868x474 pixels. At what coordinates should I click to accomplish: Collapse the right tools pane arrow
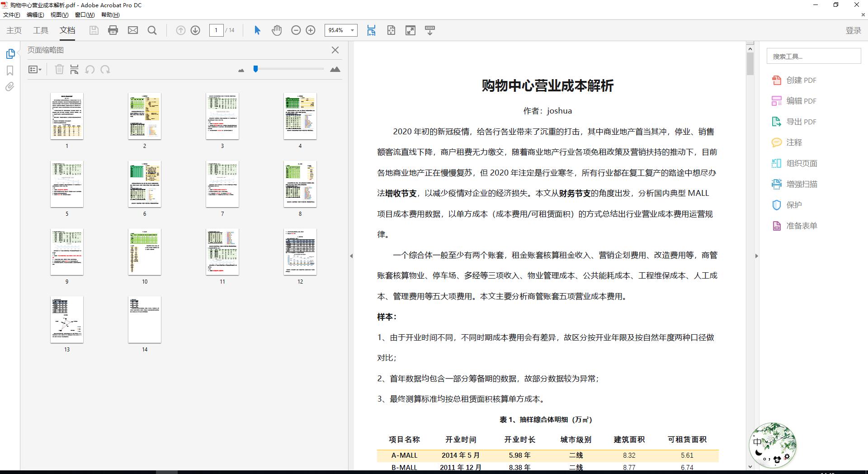click(x=756, y=256)
